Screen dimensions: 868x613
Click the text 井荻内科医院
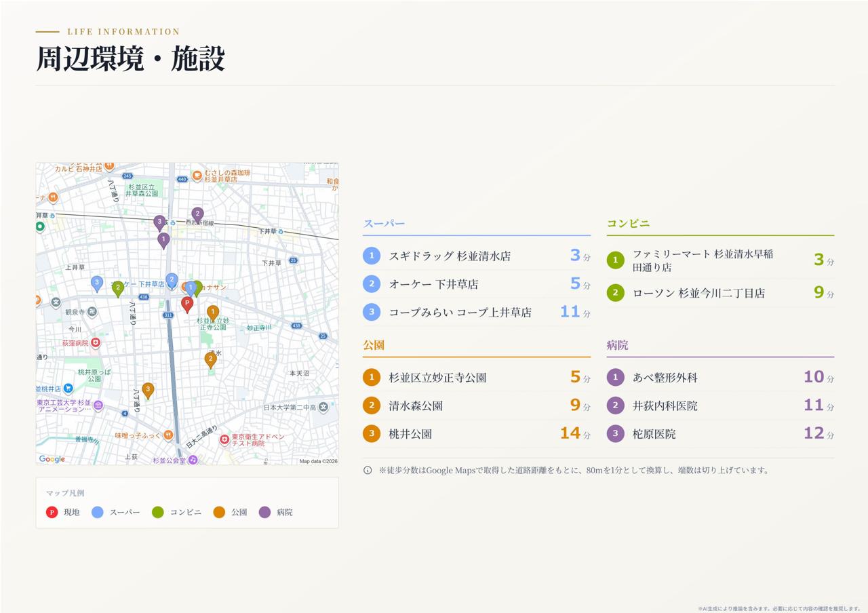click(x=665, y=406)
